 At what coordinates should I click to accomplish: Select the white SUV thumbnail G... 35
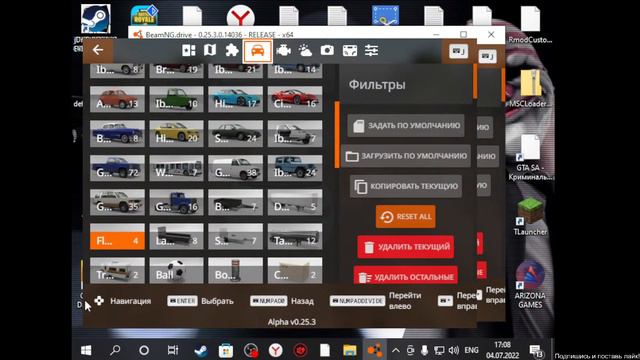(117, 202)
